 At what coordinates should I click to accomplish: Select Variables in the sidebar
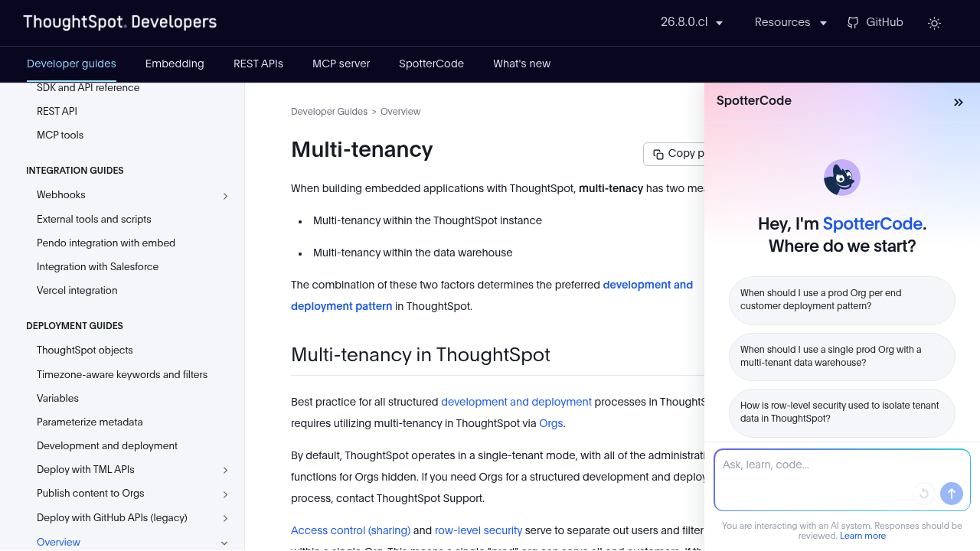click(x=57, y=399)
